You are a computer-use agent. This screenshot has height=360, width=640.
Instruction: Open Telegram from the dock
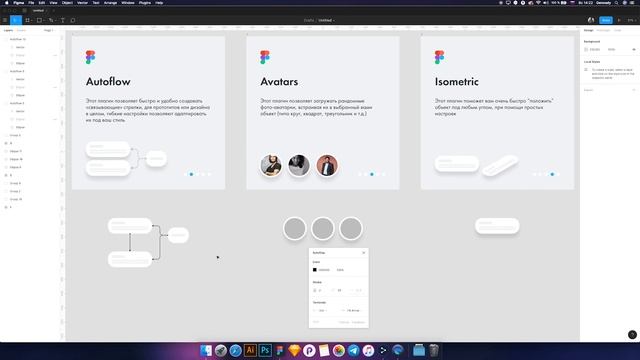tap(353, 350)
